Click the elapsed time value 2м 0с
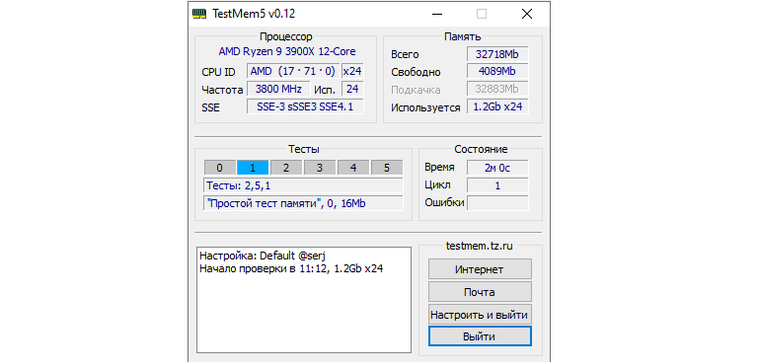Viewport: 760px width, 362px height. 497,168
